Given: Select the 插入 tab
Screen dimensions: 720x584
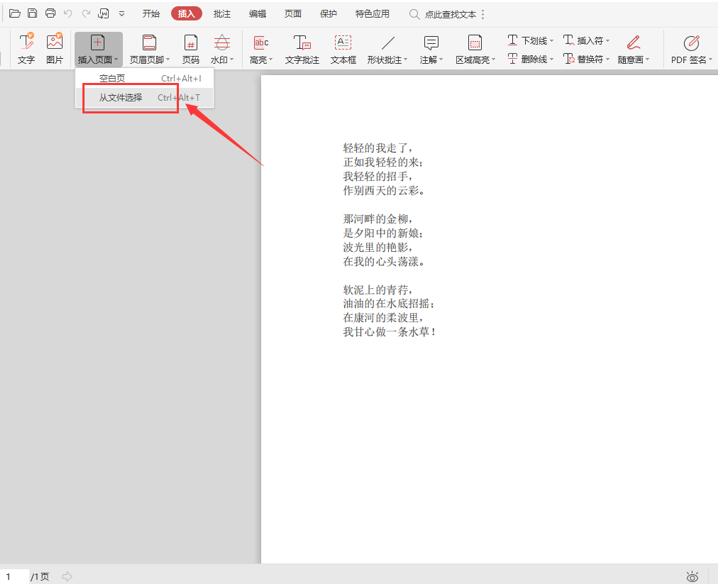Looking at the screenshot, I should click(x=186, y=14).
